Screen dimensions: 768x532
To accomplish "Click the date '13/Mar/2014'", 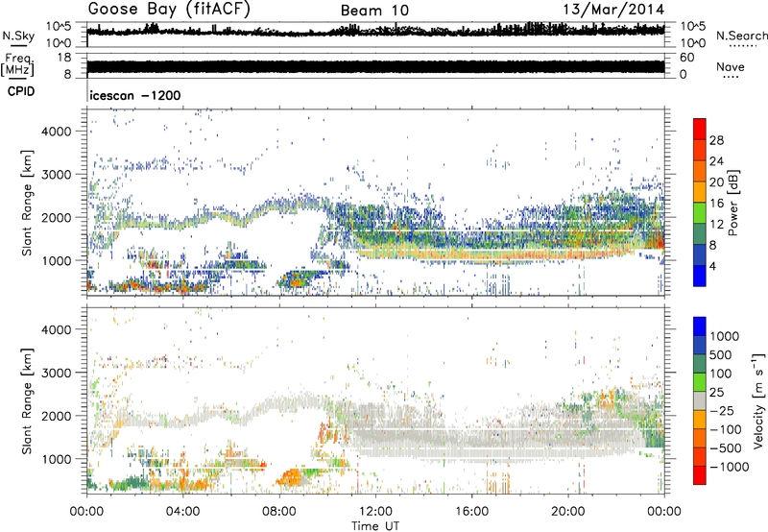I will [x=613, y=10].
